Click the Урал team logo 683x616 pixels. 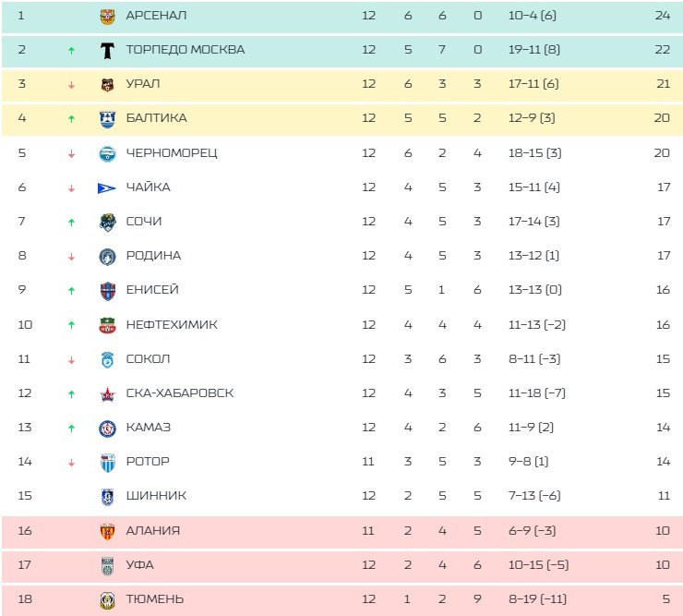coord(107,84)
